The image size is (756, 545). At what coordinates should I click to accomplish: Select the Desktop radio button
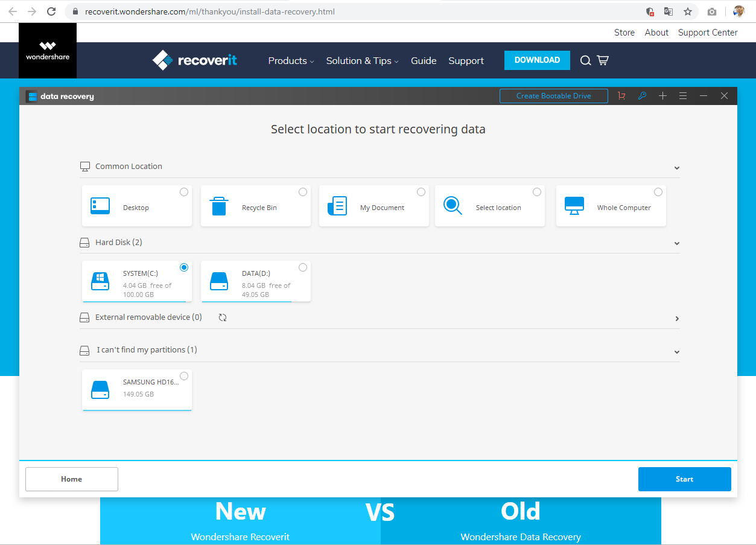pos(184,192)
